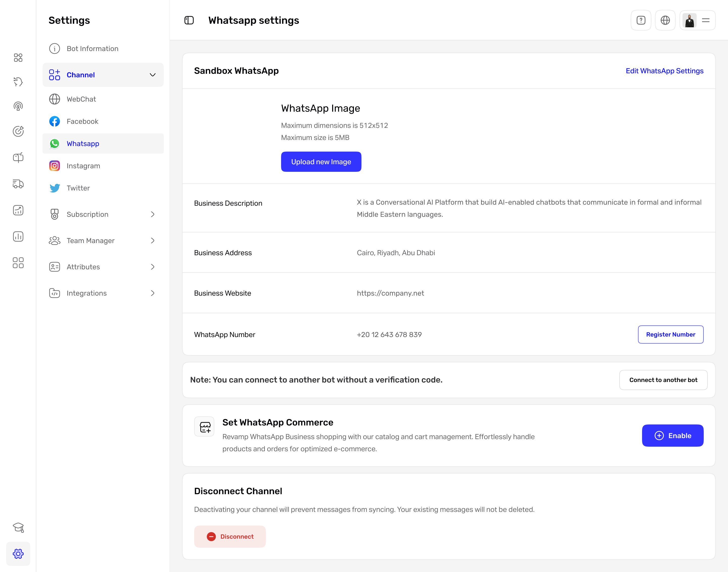This screenshot has height=572, width=728.
Task: Open the broadcast signal icon in left rail
Action: tap(18, 106)
